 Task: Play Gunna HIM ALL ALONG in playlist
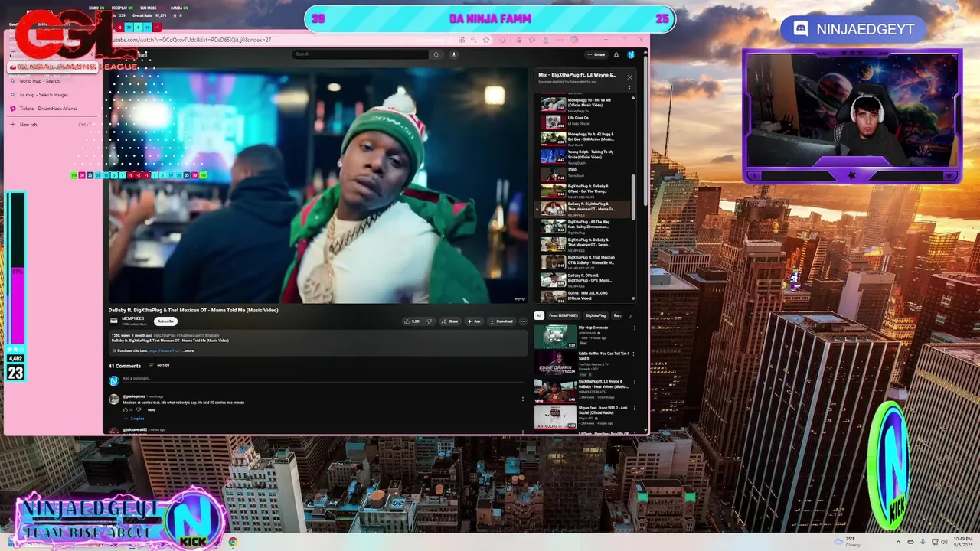(x=586, y=295)
